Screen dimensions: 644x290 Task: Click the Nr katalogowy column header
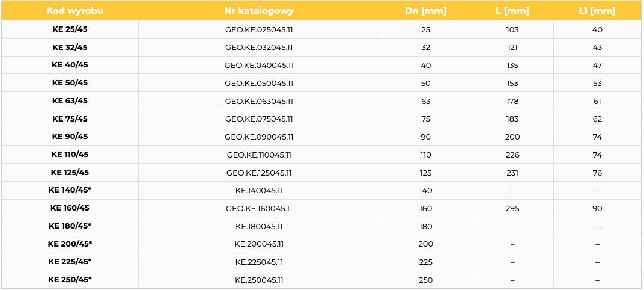[259, 11]
